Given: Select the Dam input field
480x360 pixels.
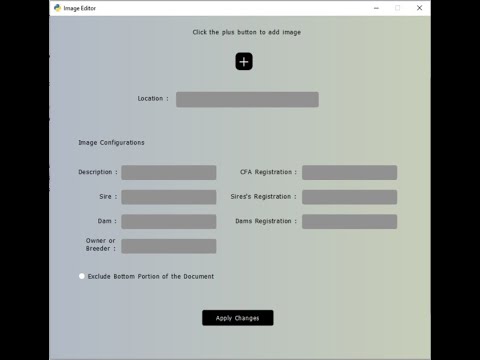Looking at the screenshot, I should click(169, 222).
